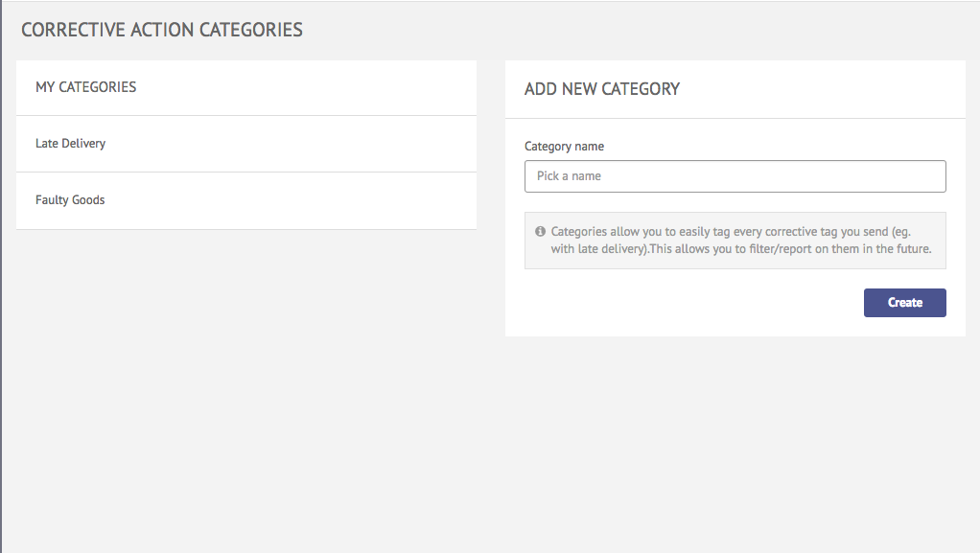This screenshot has width=980, height=553.
Task: Click the categories explanation info box
Action: [735, 241]
